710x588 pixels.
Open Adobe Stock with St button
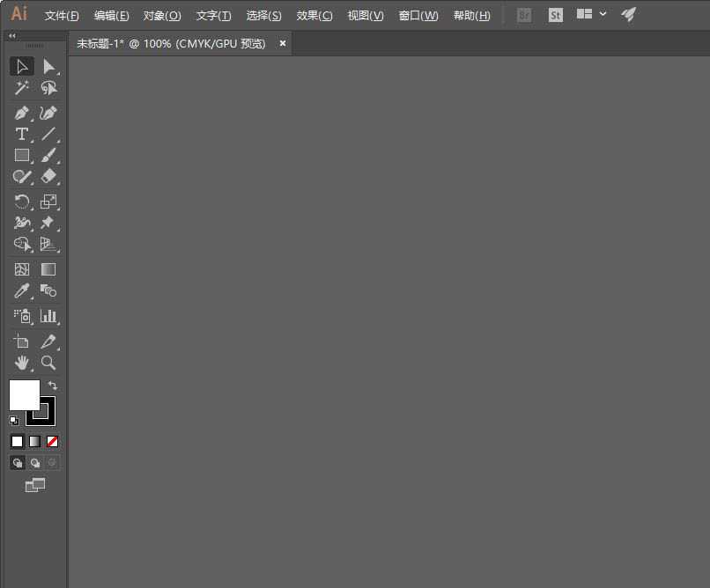[x=555, y=15]
